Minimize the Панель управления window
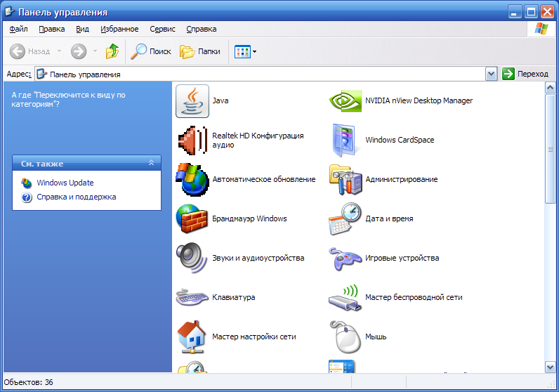 click(x=514, y=12)
